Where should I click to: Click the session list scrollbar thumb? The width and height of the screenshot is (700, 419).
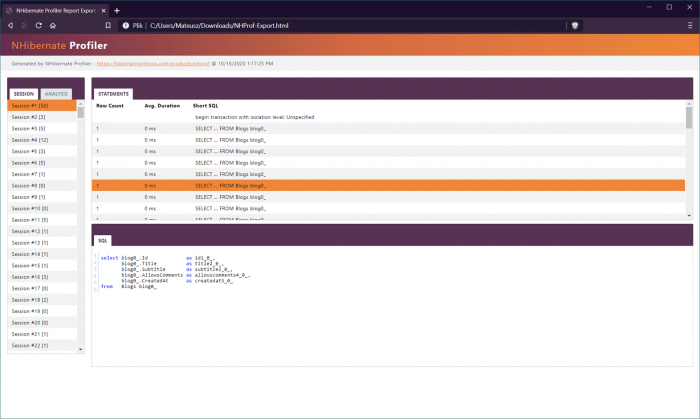tap(81, 112)
